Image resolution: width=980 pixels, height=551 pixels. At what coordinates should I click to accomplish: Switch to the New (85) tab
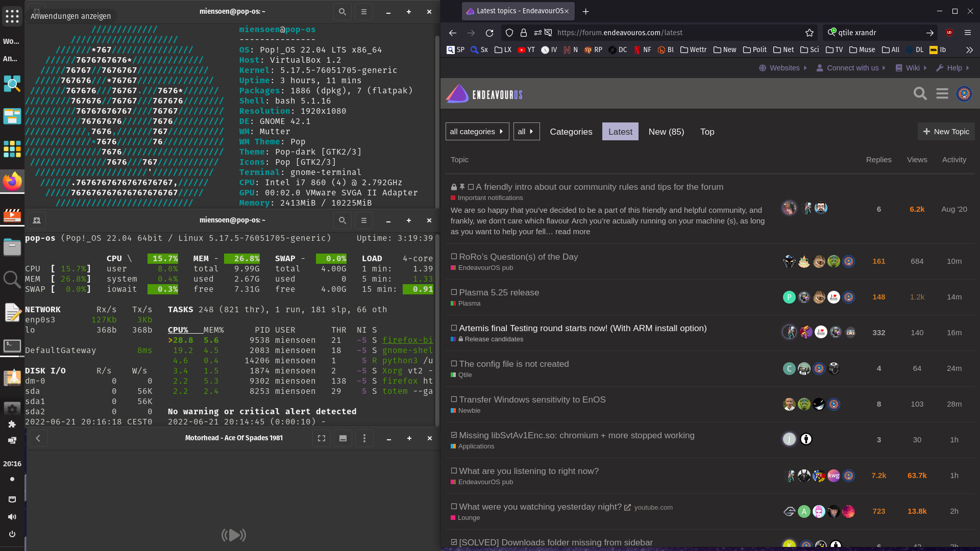(x=666, y=132)
